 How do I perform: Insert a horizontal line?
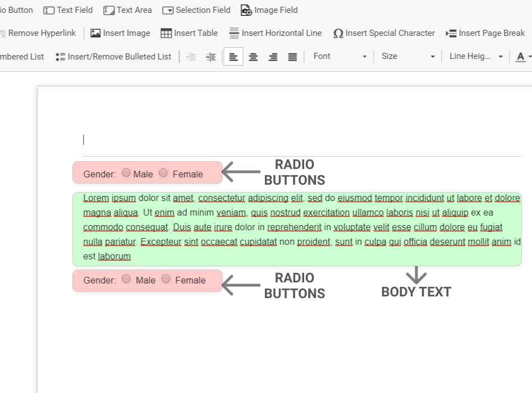coord(276,33)
